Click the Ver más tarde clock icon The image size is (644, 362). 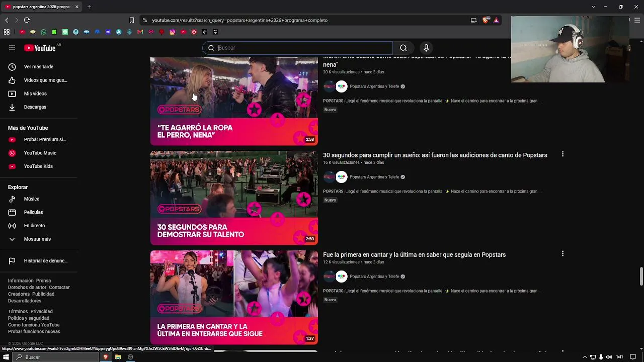[x=12, y=67]
